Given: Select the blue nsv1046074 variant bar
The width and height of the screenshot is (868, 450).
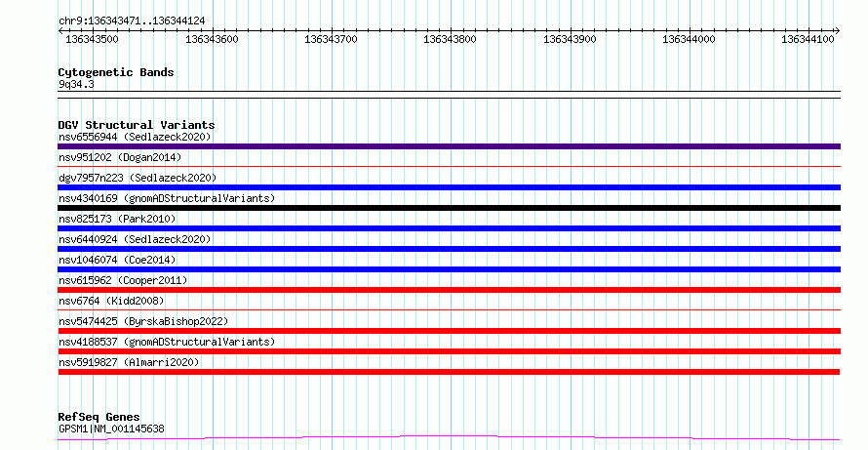Looking at the screenshot, I should pos(449,269).
